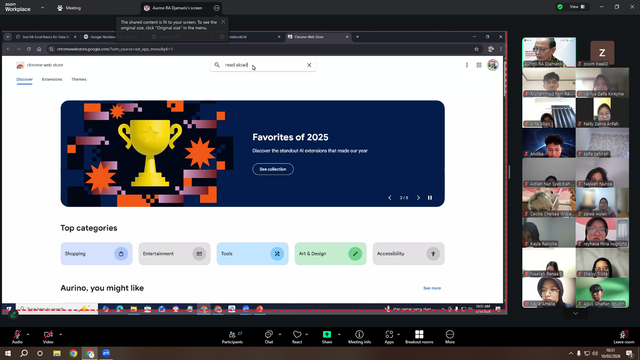Expand the Audio options arrow

pos(28,334)
